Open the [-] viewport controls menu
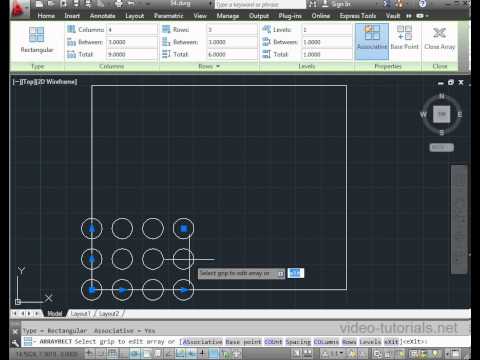 point(16,82)
